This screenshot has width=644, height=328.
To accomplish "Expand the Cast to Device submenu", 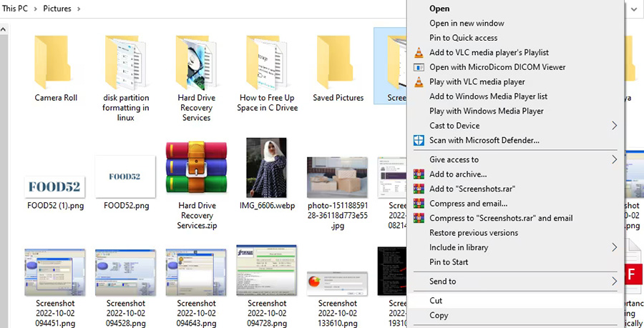I will pyautogui.click(x=614, y=126).
